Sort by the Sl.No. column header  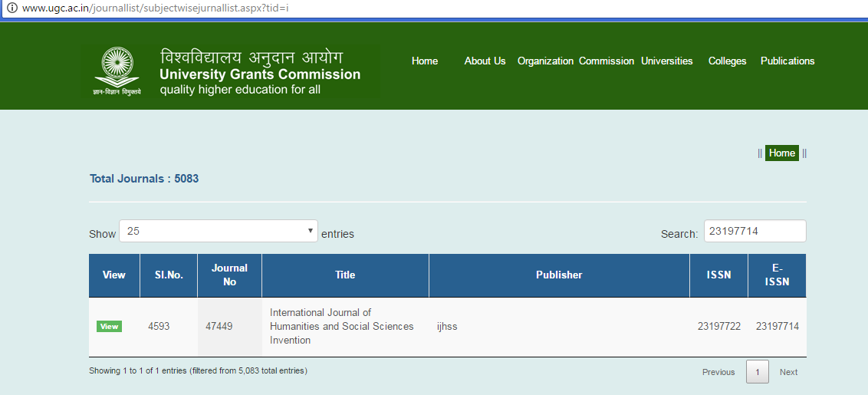[x=169, y=275]
